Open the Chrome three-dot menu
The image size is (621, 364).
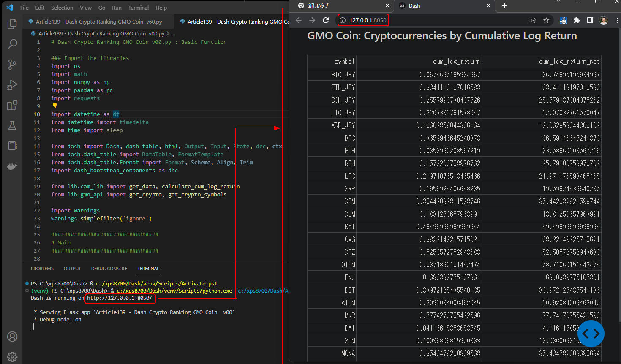pyautogui.click(x=617, y=20)
